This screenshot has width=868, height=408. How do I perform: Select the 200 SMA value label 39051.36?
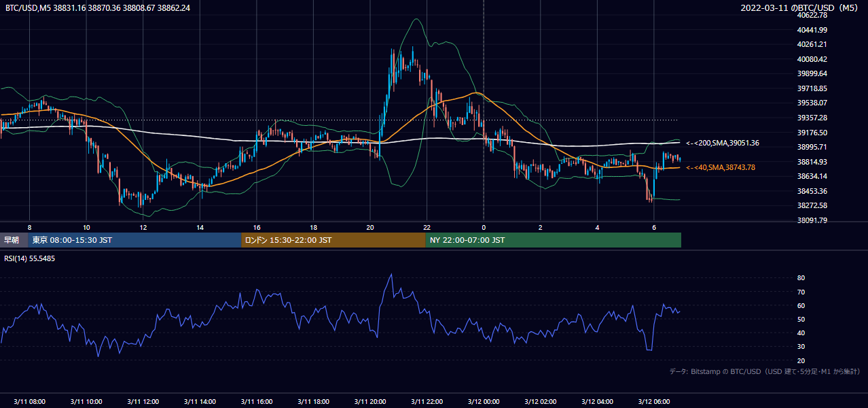pyautogui.click(x=722, y=143)
